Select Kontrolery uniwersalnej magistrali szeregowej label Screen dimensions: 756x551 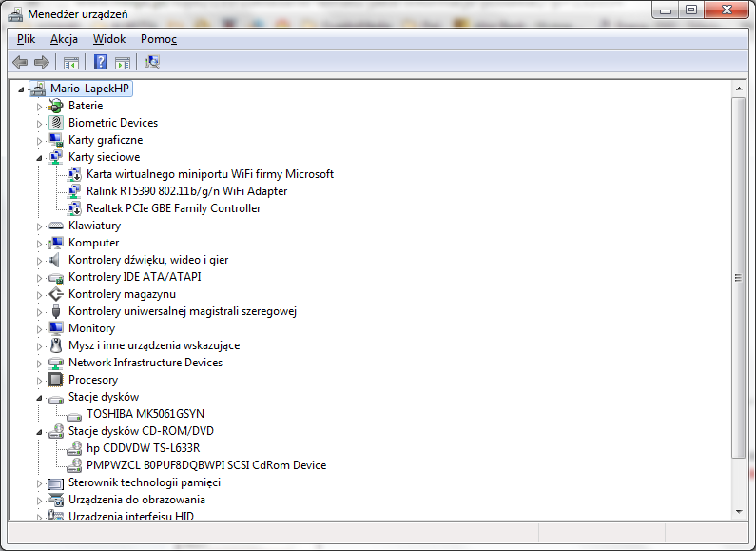183,311
